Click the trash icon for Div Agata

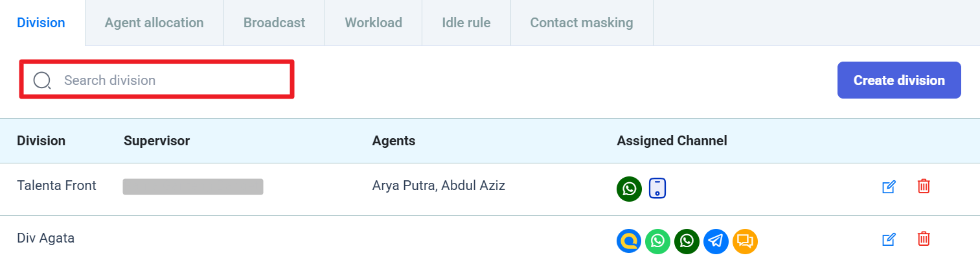click(924, 239)
